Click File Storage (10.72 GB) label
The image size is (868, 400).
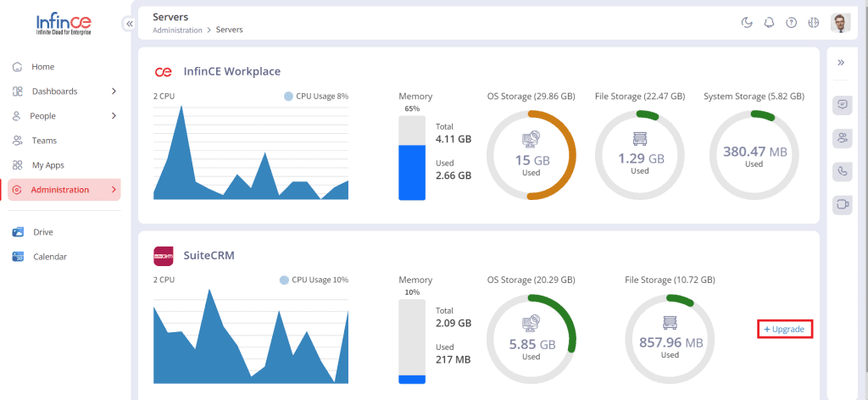[670, 280]
